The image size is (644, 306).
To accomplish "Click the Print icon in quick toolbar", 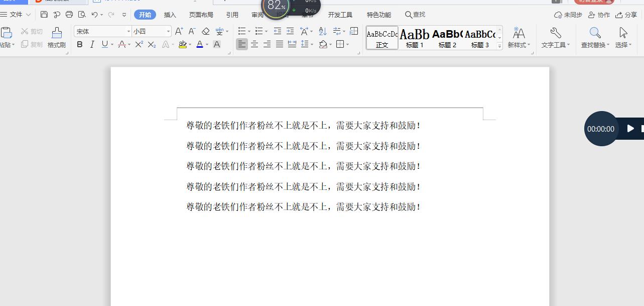I will (69, 15).
